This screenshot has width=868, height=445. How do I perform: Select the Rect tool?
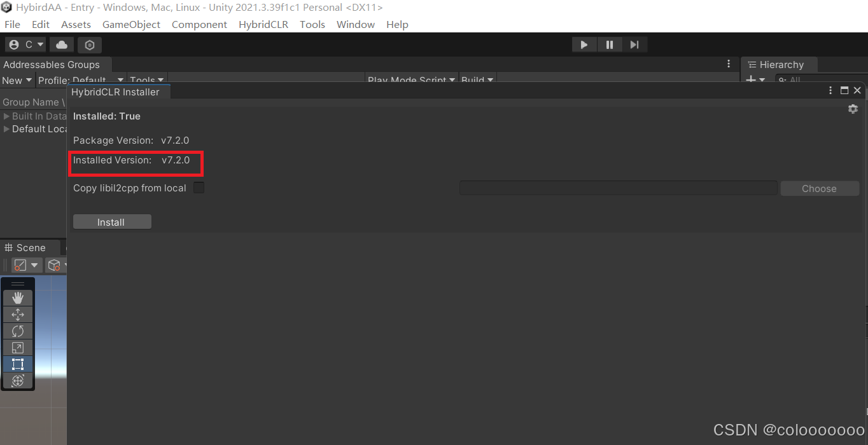[18, 364]
